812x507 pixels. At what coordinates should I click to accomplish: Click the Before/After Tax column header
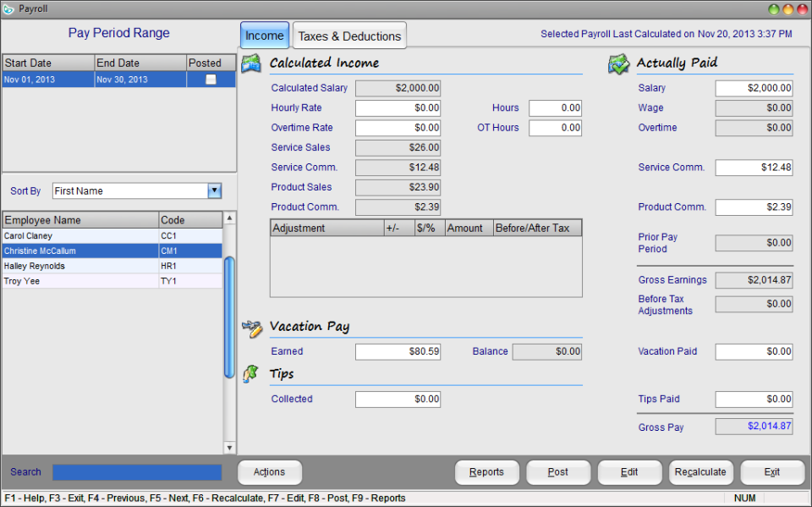click(537, 228)
